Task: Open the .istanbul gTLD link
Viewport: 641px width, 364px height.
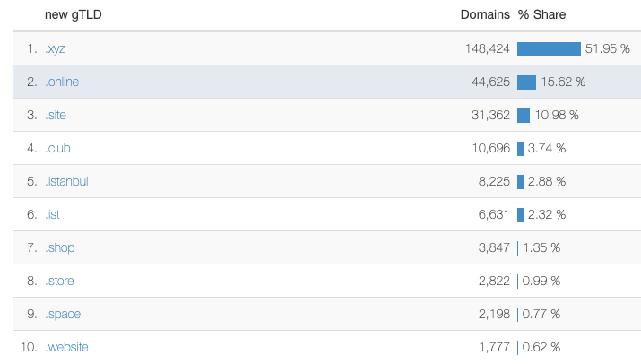Action: (66, 182)
